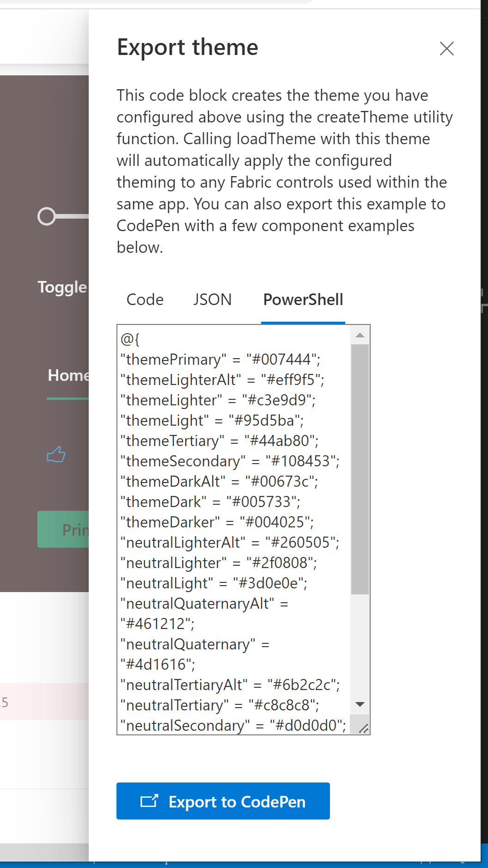
Task: Click the open-in-new-window icon on Export button
Action: [149, 801]
